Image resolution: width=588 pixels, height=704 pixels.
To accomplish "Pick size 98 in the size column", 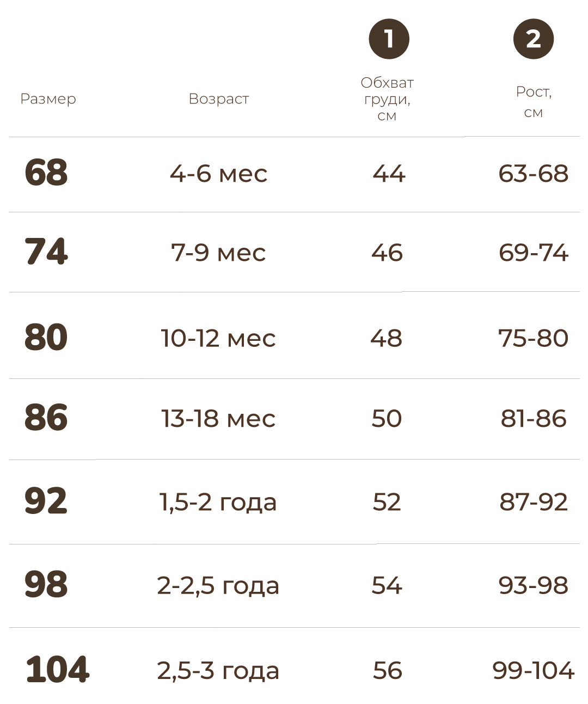I will coord(46,584).
